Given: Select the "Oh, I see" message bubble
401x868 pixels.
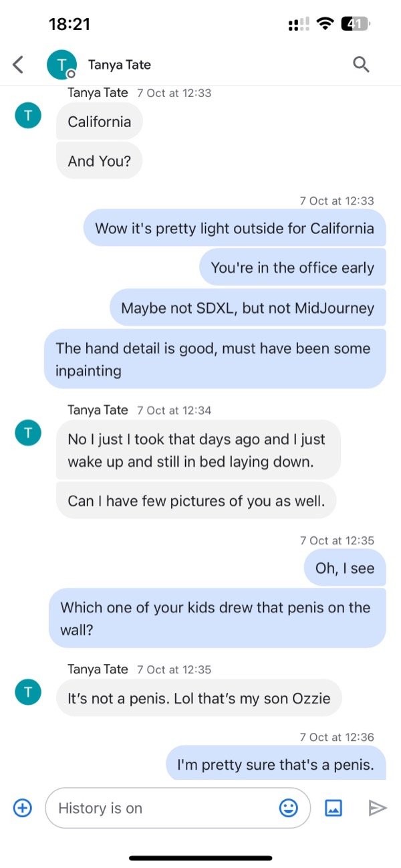Looking at the screenshot, I should 344,568.
